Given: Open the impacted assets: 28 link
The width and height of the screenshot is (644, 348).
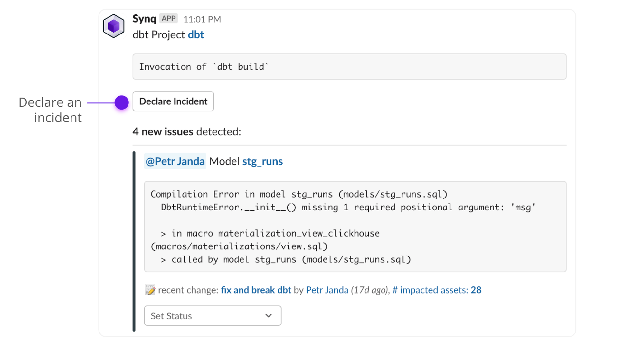Looking at the screenshot, I should tap(437, 290).
